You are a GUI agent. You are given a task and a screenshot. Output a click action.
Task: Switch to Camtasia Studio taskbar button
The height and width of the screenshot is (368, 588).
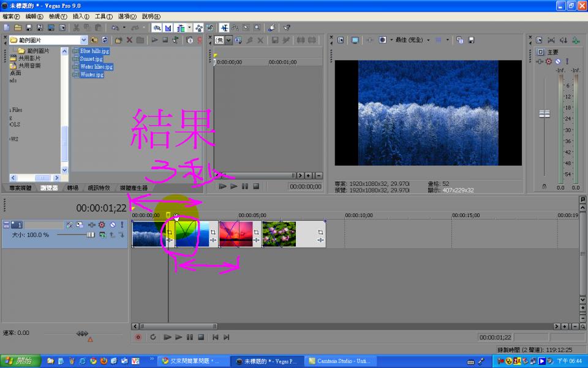[339, 361]
